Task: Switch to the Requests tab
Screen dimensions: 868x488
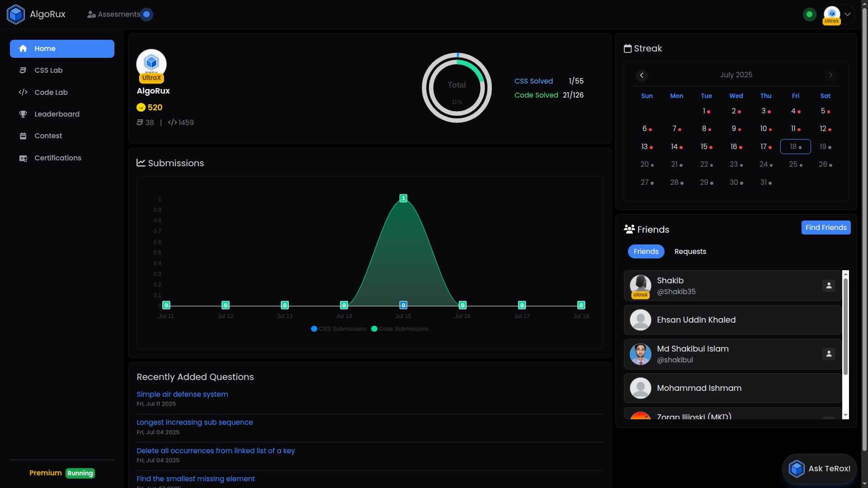Action: tap(690, 252)
